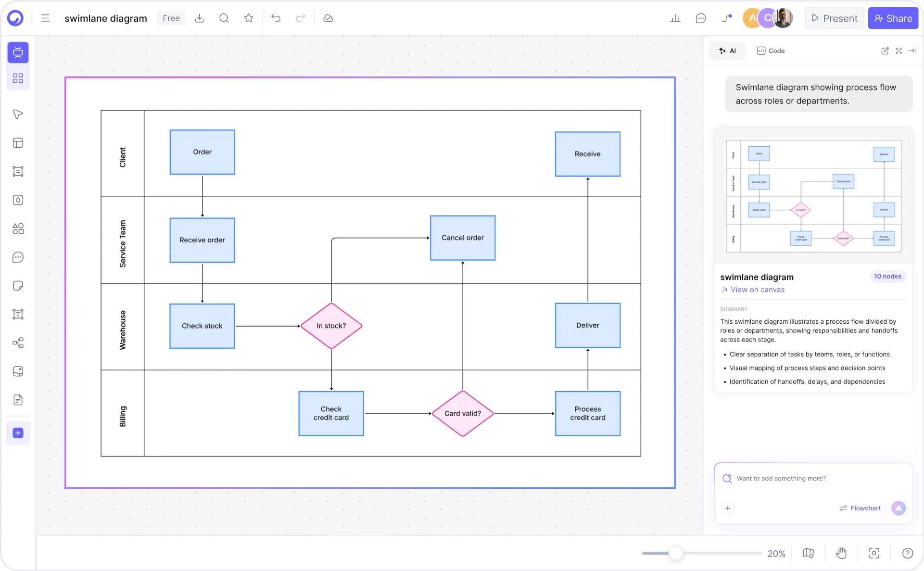Screen dimensions: 924x571
Task: Select the text tool in sidebar
Action: coord(18,314)
